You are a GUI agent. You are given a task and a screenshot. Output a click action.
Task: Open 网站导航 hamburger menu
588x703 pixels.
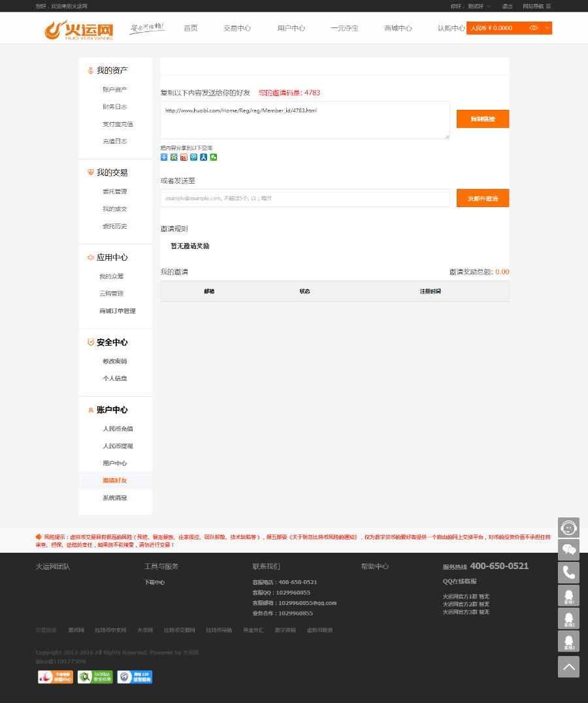pyautogui.click(x=536, y=7)
